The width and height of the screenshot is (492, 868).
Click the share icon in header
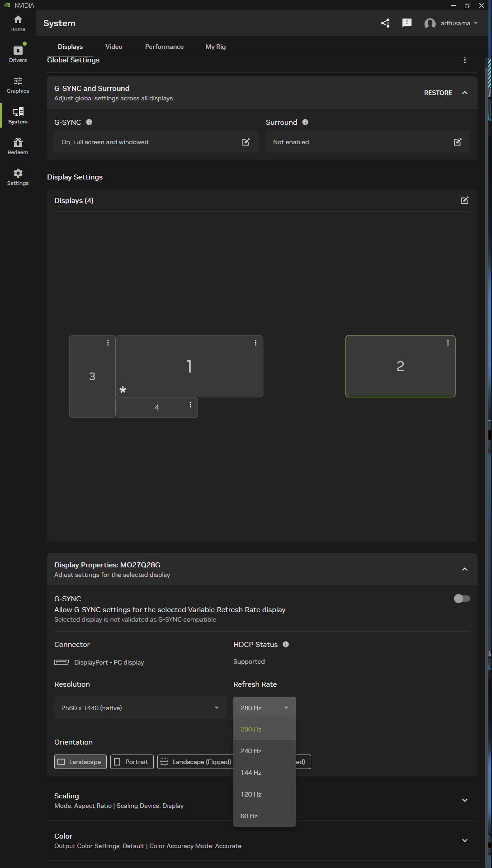click(385, 23)
